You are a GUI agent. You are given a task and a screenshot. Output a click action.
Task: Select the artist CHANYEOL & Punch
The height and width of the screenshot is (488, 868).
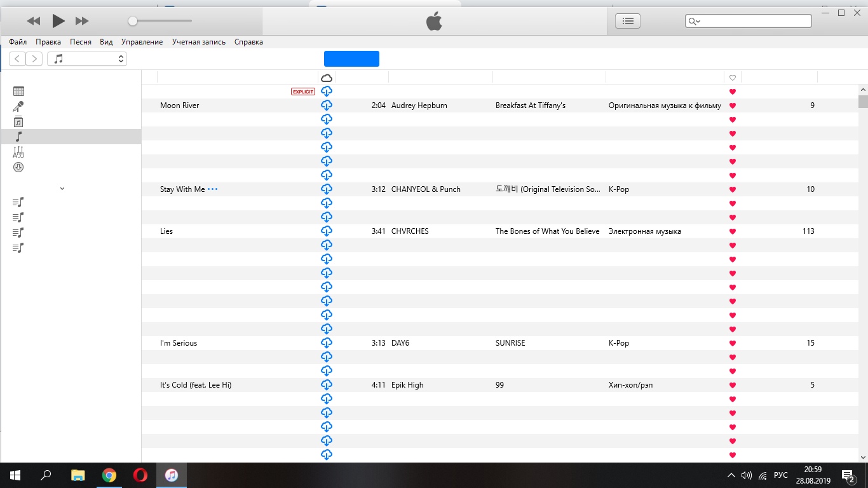coord(426,189)
